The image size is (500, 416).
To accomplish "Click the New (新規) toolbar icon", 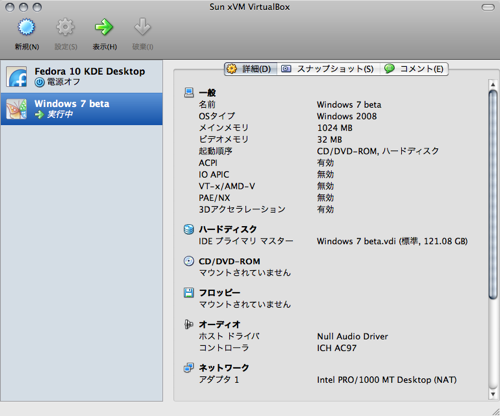I will (26, 27).
